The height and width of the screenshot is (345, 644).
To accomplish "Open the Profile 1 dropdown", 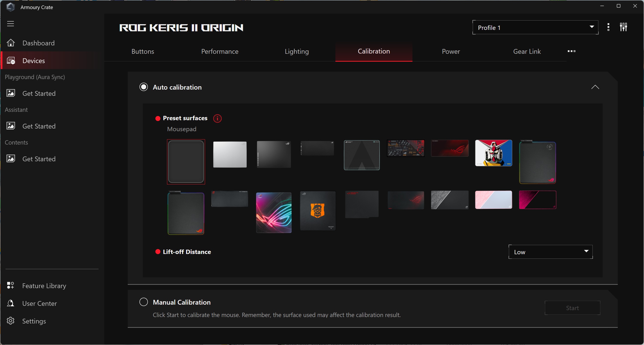I will (535, 27).
